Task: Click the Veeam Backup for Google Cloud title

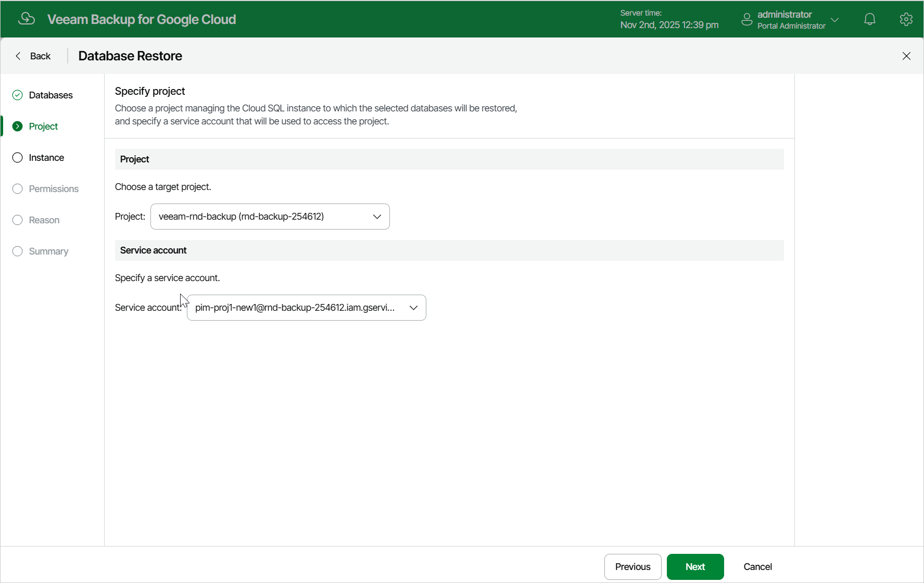Action: click(x=142, y=19)
